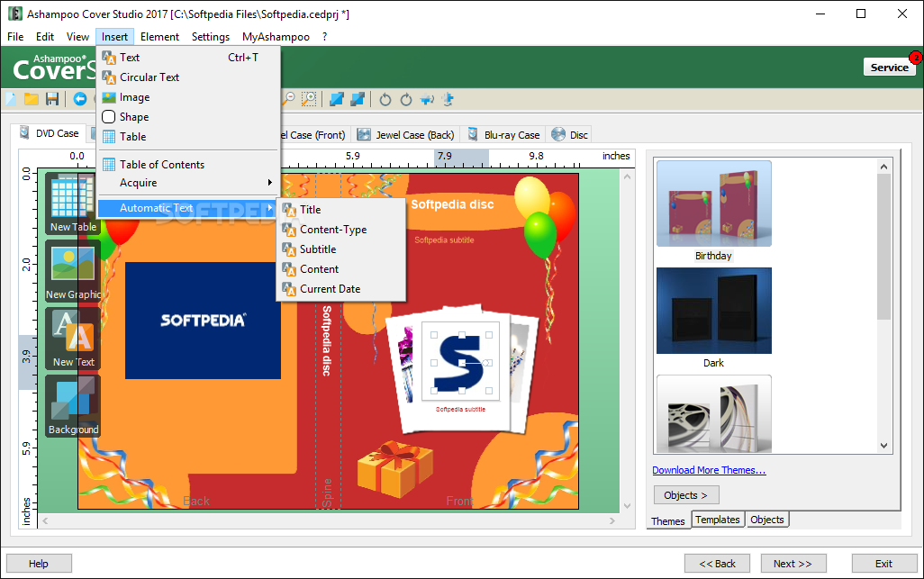Switch to the Themes panel tab

pyautogui.click(x=668, y=521)
